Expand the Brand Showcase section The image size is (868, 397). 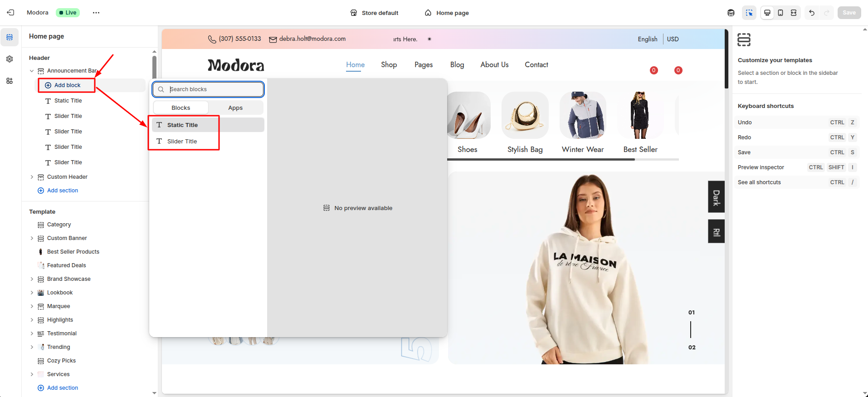click(x=32, y=279)
